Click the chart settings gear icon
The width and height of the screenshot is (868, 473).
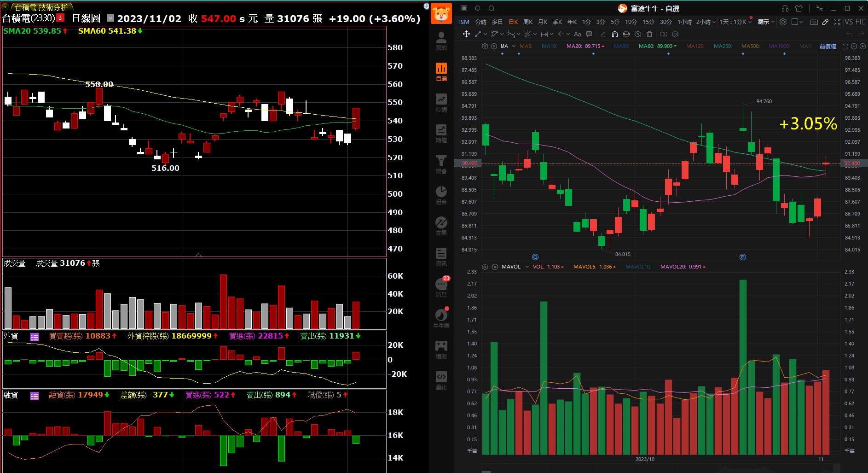click(783, 22)
